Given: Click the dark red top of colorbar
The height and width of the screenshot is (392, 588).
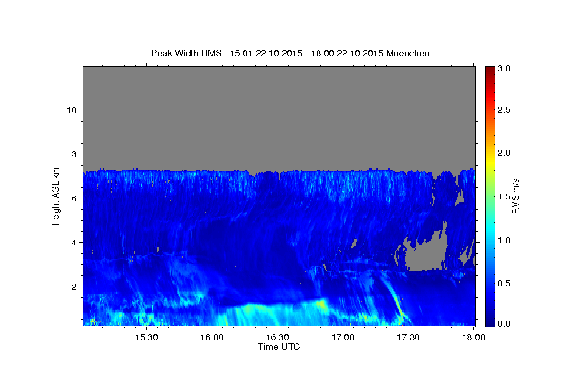Looking at the screenshot, I should coord(490,70).
